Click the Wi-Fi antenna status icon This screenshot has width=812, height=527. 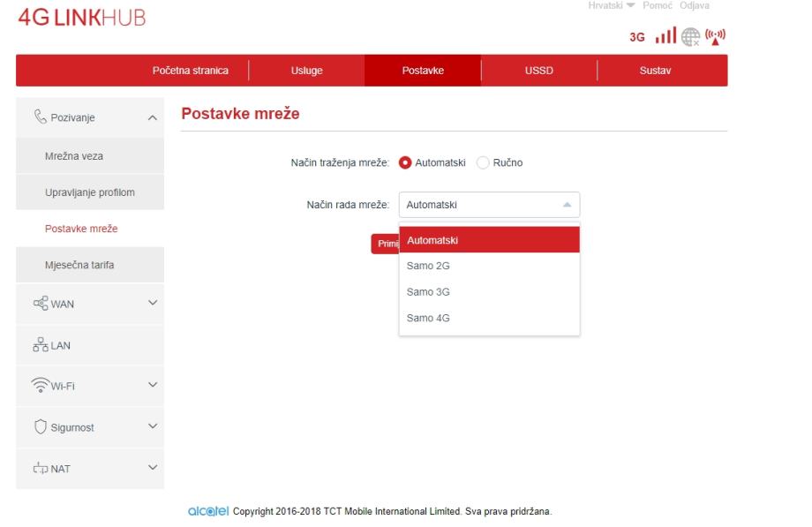715,37
